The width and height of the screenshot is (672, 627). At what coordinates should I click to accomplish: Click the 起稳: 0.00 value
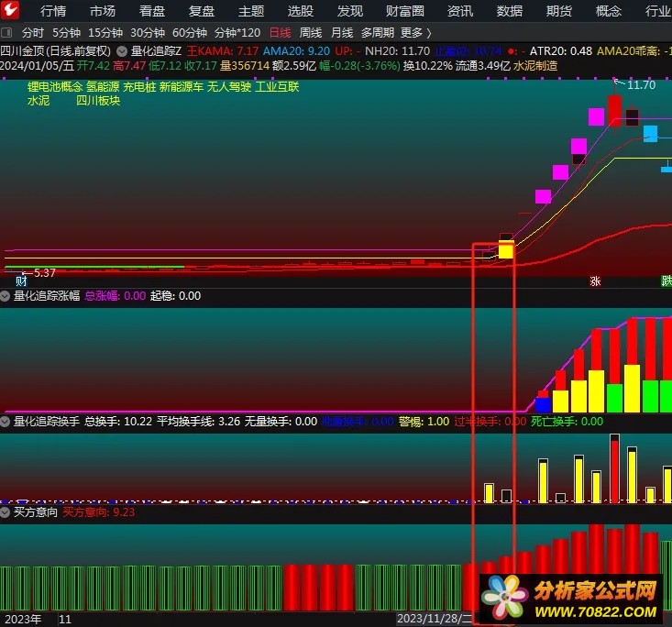point(175,296)
